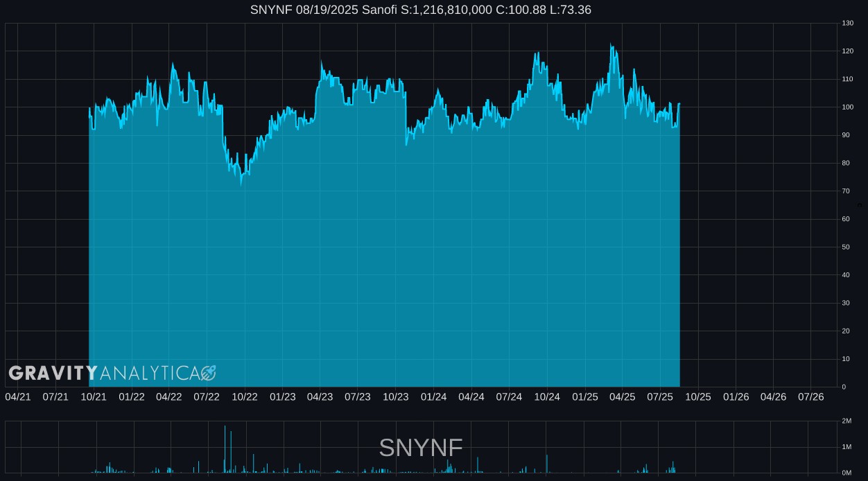Select the 120 price axis label

pyautogui.click(x=848, y=51)
